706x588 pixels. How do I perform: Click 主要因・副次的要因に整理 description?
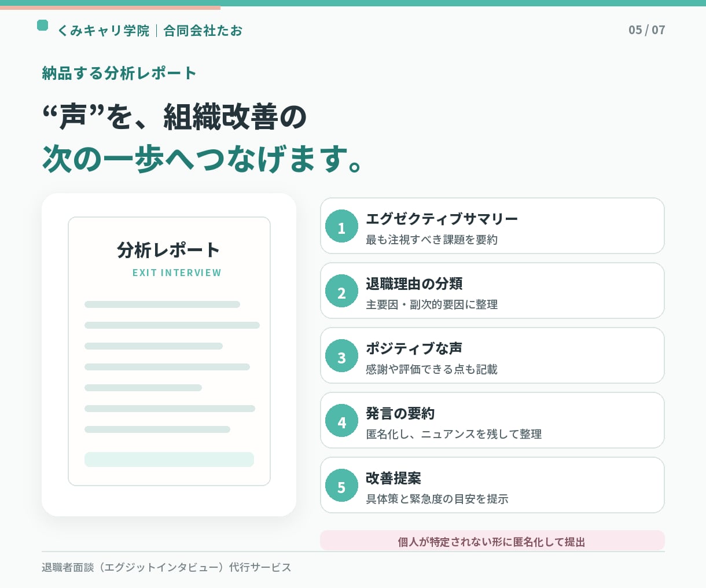[x=432, y=304]
